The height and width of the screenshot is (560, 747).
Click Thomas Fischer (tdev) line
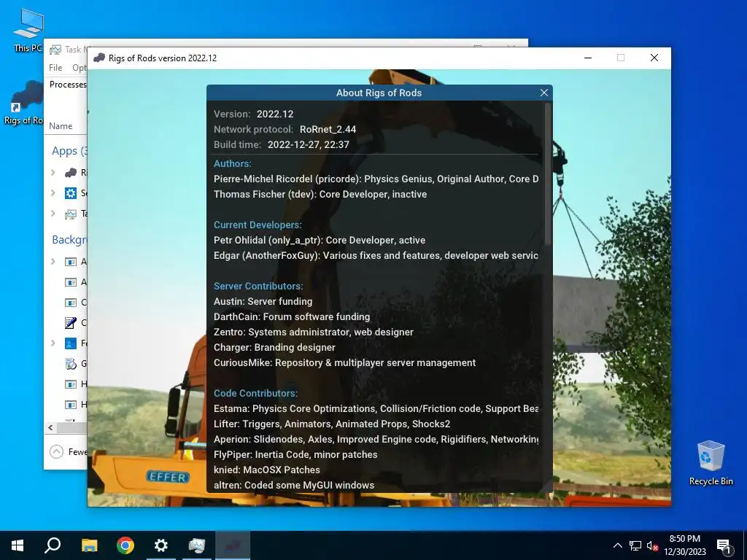(x=320, y=194)
